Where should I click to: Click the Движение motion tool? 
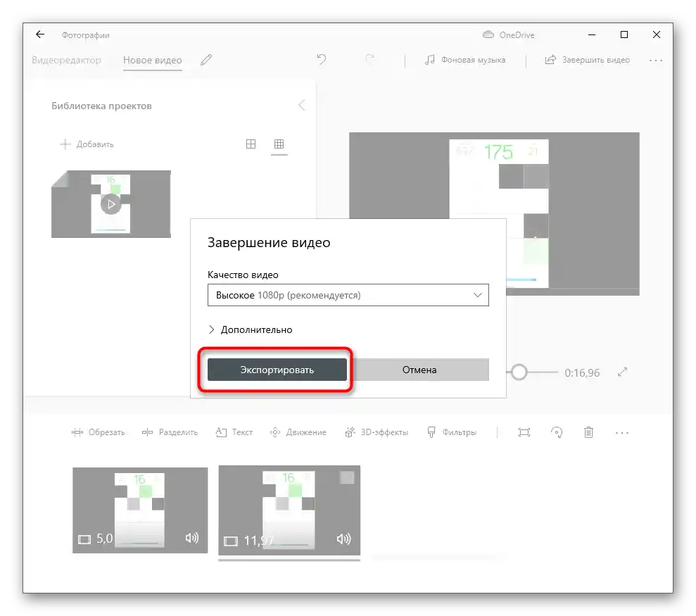(298, 432)
